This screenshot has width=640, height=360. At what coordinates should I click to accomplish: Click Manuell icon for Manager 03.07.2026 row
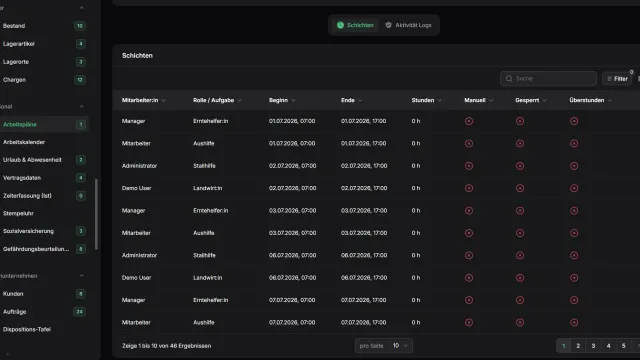pos(469,211)
